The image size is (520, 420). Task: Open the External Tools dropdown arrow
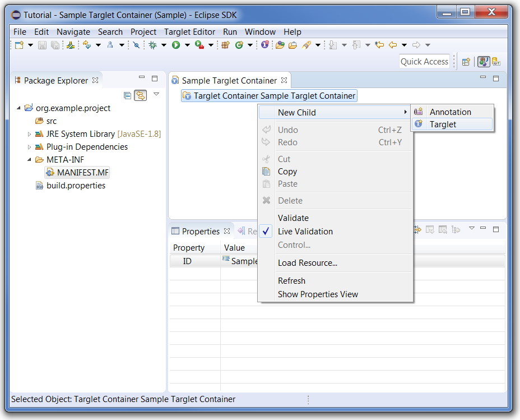point(211,45)
